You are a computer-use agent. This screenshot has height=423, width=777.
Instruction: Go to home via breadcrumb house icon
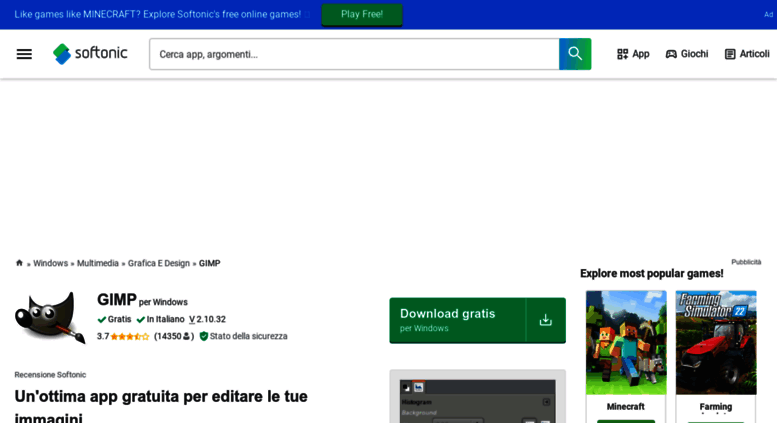tap(19, 263)
